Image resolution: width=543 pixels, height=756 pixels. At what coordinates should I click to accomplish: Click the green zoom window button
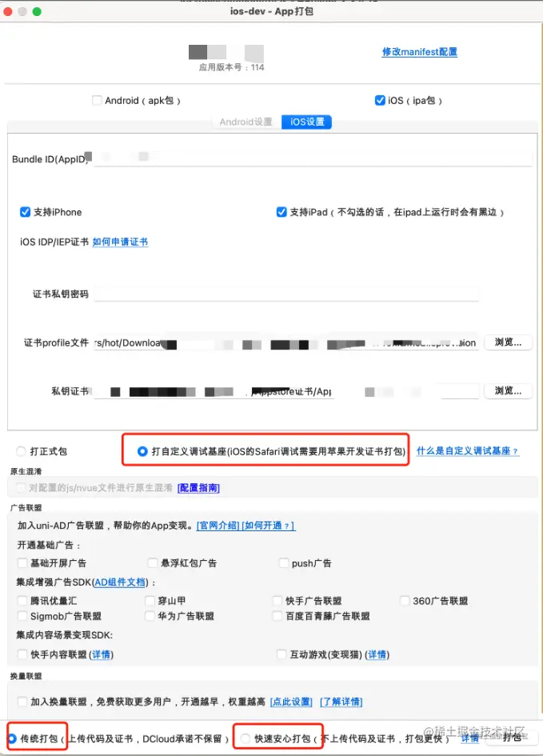pos(37,11)
